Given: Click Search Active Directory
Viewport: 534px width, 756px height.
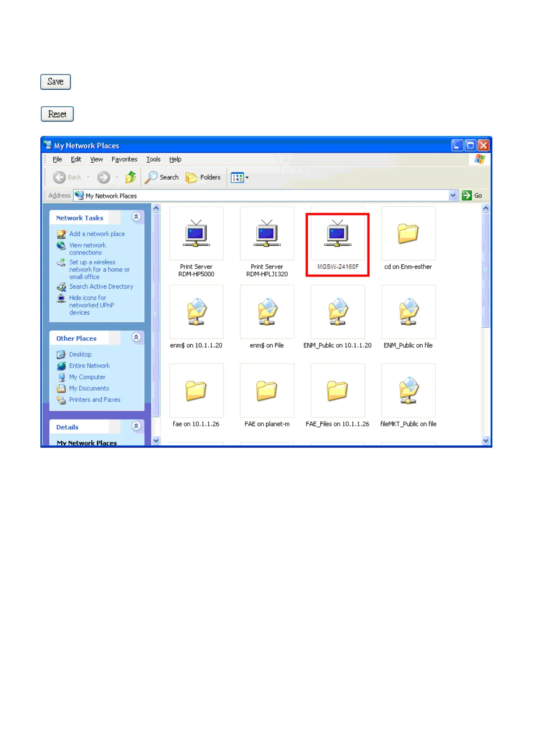Looking at the screenshot, I should (x=101, y=286).
